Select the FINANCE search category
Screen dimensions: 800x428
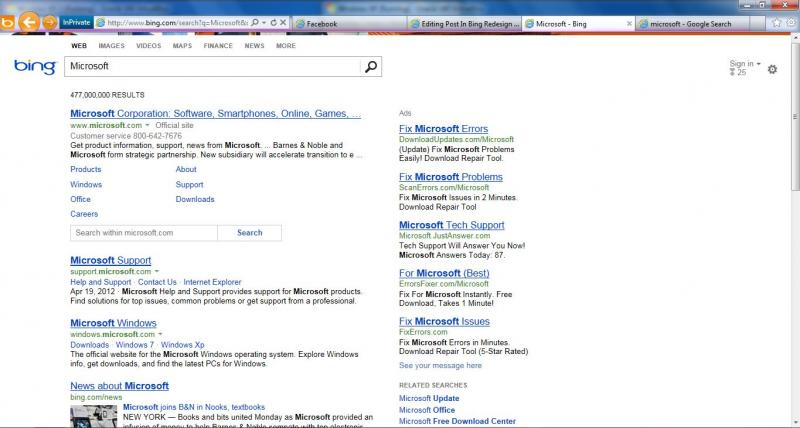(218, 46)
